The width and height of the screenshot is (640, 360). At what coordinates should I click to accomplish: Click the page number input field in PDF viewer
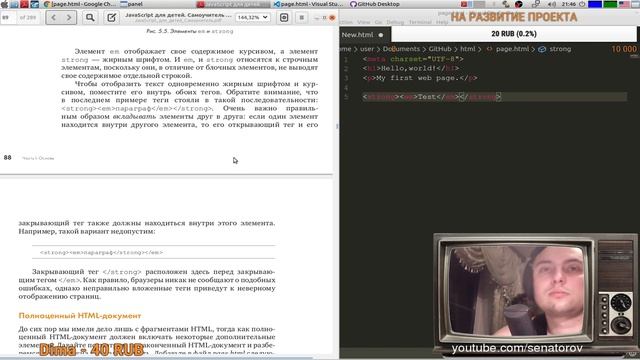[8, 18]
